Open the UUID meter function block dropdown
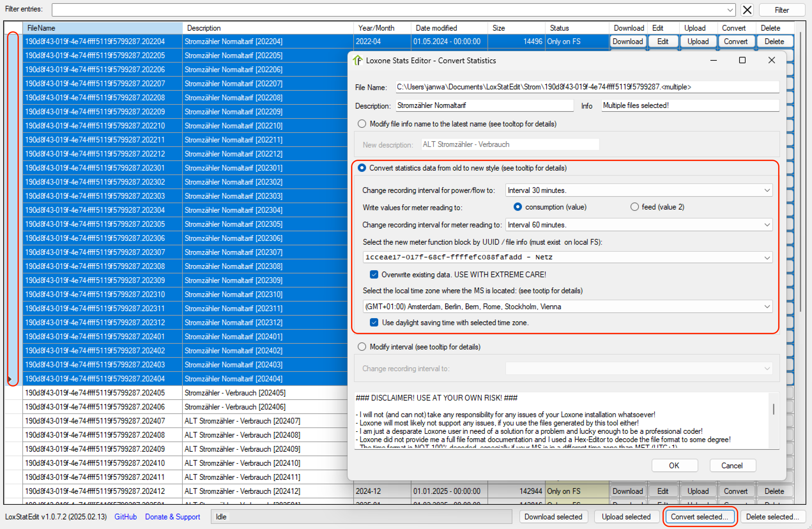The height and width of the screenshot is (529, 812). [767, 258]
